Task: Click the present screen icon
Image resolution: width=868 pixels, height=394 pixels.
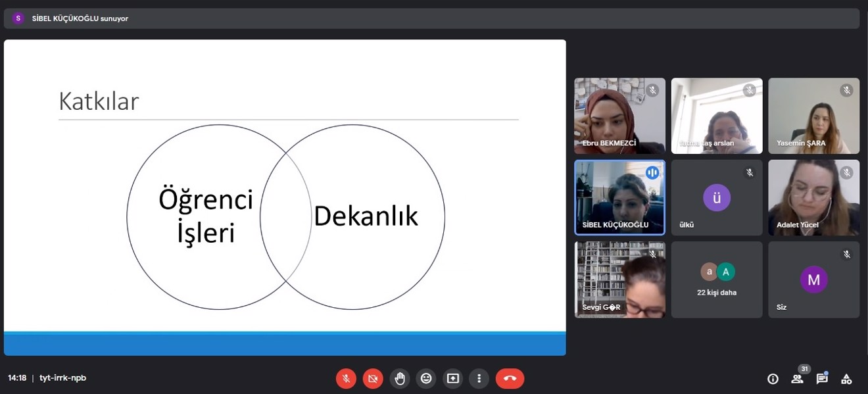Action: (x=452, y=378)
